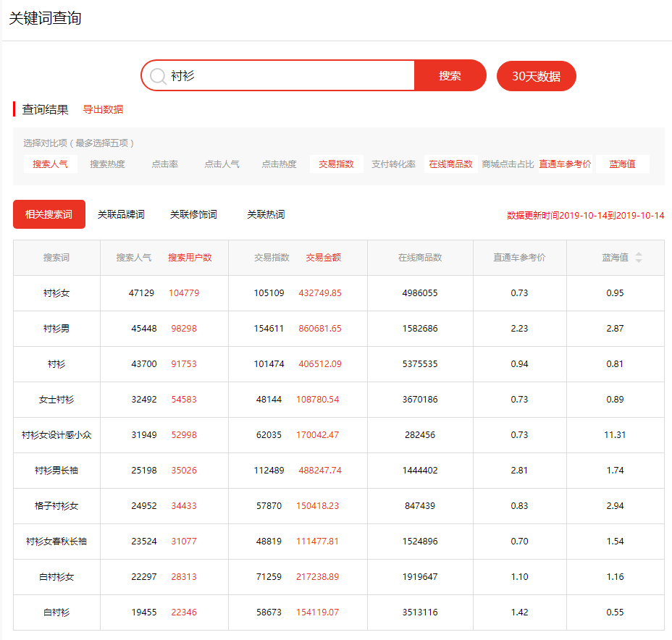Click the 直通车参考价 column header
The height and width of the screenshot is (640, 672).
(519, 258)
